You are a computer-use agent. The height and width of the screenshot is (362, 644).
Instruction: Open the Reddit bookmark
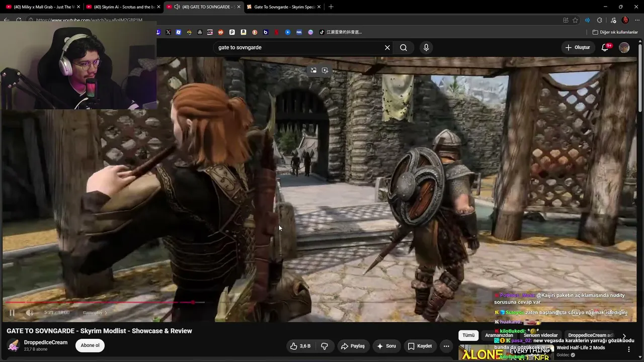click(x=221, y=32)
